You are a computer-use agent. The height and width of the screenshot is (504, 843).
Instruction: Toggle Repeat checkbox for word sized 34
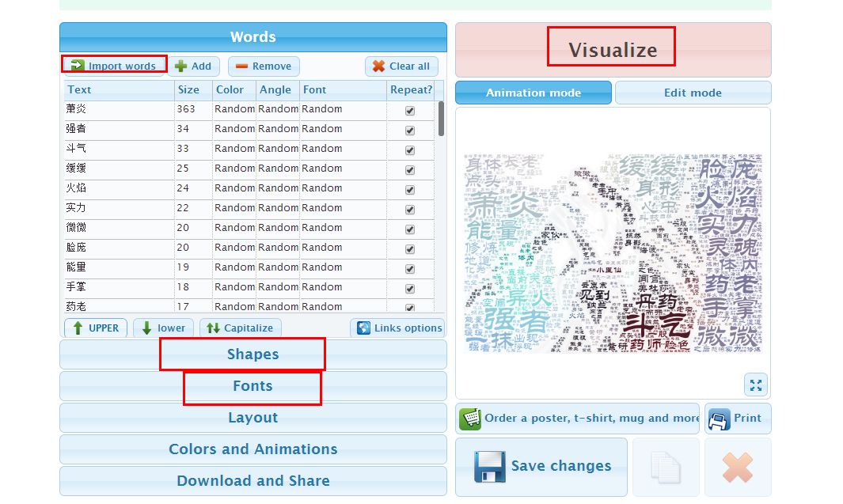[410, 131]
